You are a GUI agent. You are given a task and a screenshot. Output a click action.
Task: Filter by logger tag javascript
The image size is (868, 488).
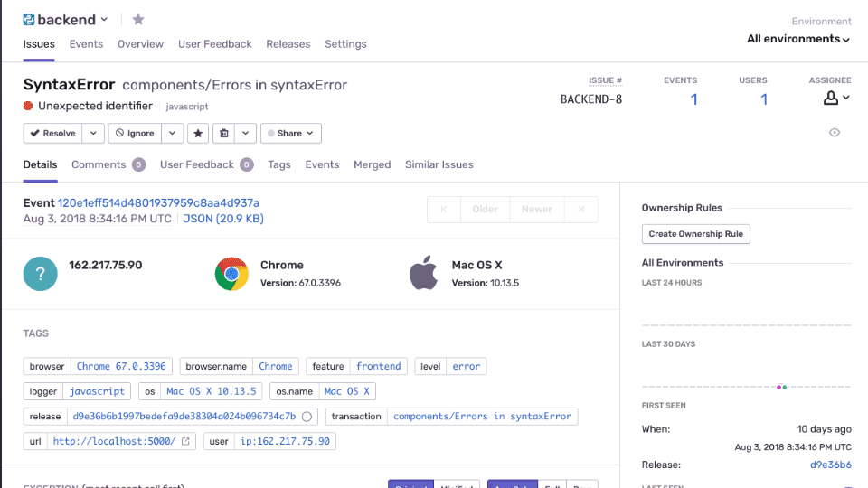[x=97, y=391]
